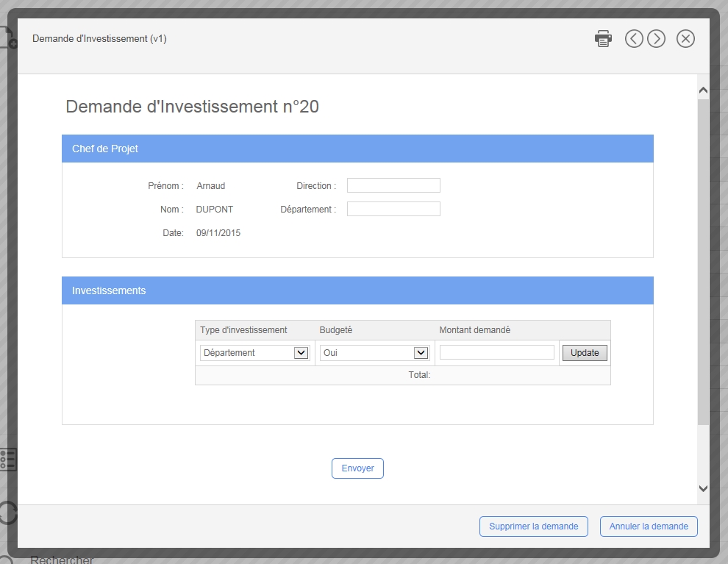Click the Investissements section header
This screenshot has width=728, height=564.
(x=357, y=290)
